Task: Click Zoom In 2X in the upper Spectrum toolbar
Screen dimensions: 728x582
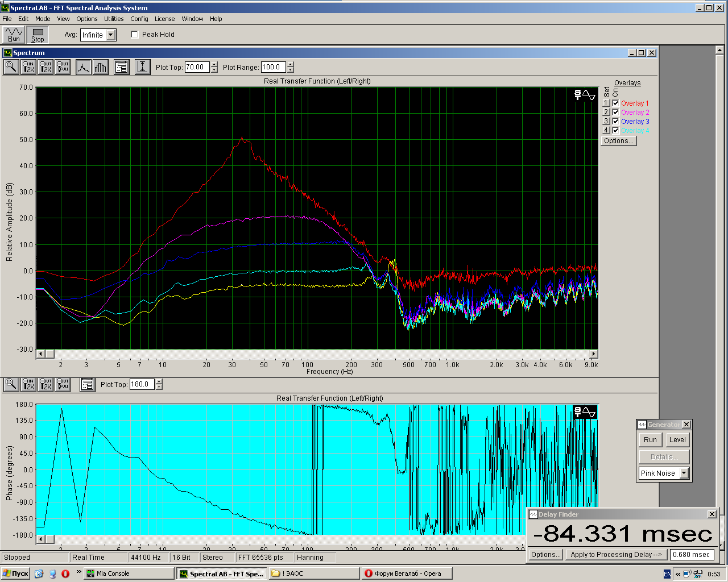Action: (28, 67)
